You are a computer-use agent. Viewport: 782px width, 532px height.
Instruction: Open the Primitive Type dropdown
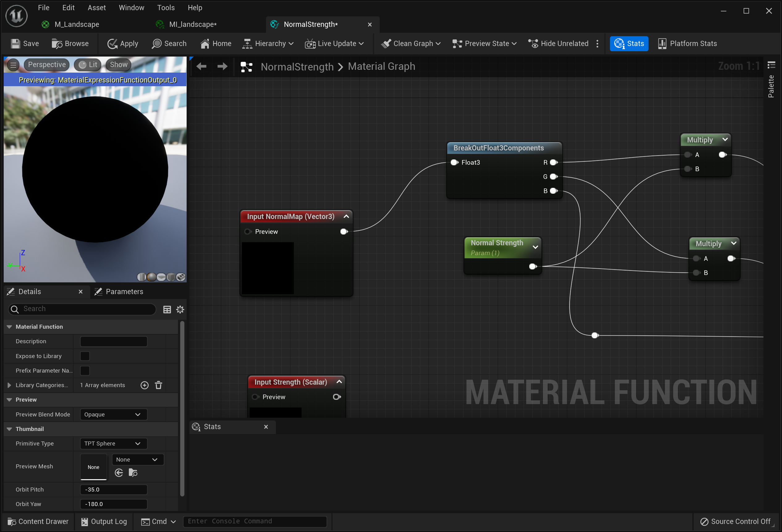[x=113, y=444]
